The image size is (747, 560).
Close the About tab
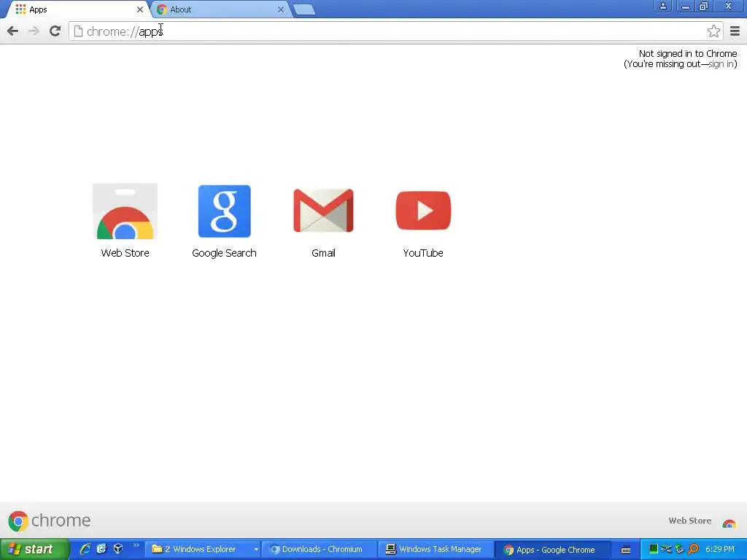[x=281, y=9]
